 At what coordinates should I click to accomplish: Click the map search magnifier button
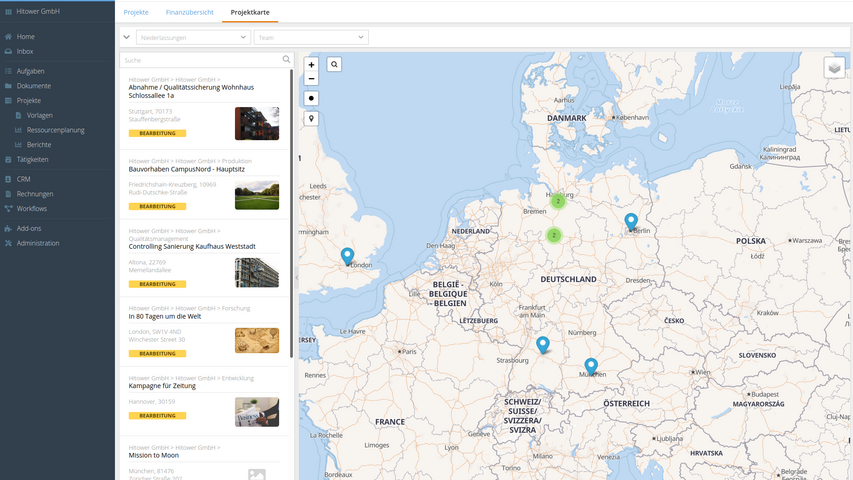(x=334, y=64)
